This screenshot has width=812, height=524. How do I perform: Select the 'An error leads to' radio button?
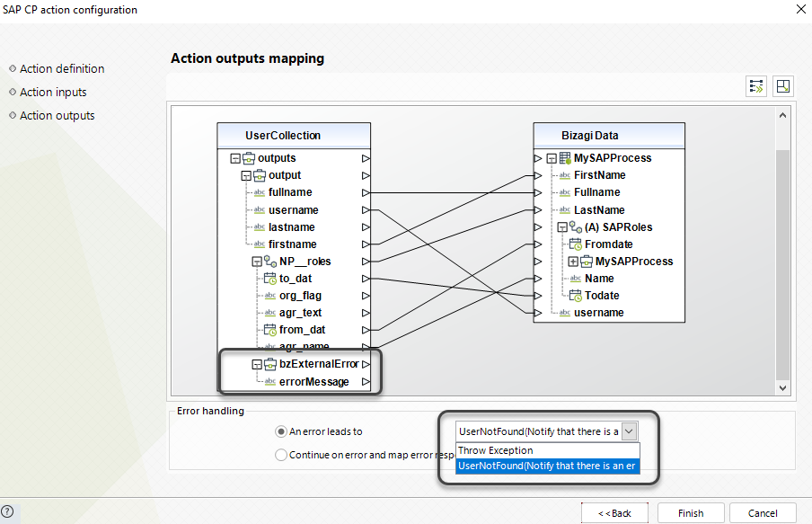click(x=281, y=431)
